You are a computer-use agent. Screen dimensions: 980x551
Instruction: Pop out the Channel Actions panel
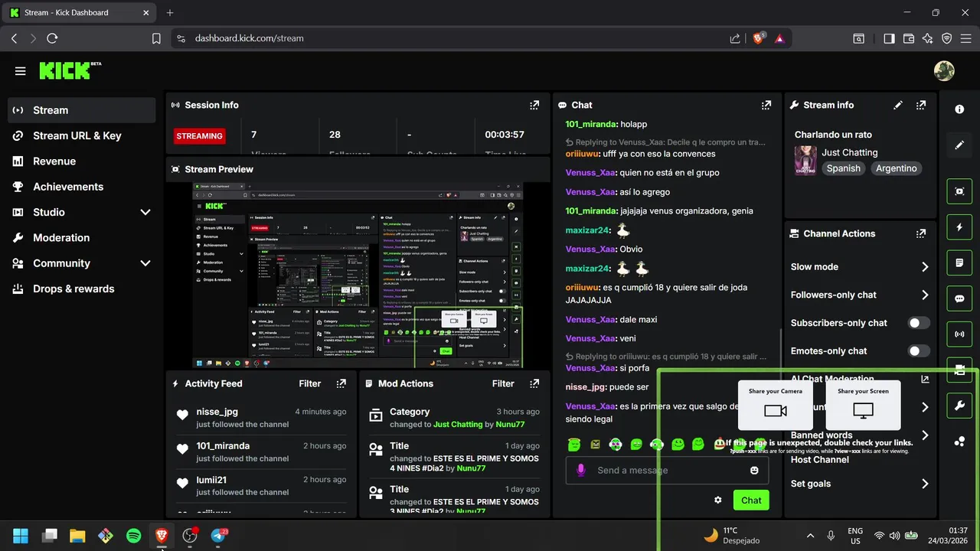(921, 233)
